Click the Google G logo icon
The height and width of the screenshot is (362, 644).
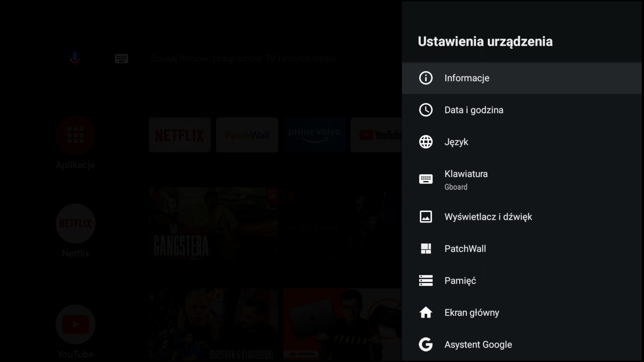[426, 344]
